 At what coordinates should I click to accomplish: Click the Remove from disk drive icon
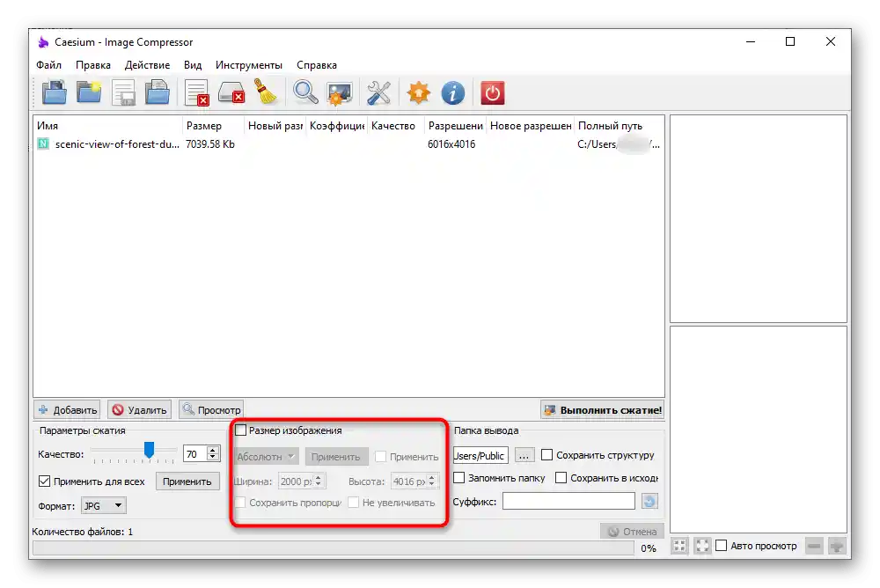coord(231,92)
